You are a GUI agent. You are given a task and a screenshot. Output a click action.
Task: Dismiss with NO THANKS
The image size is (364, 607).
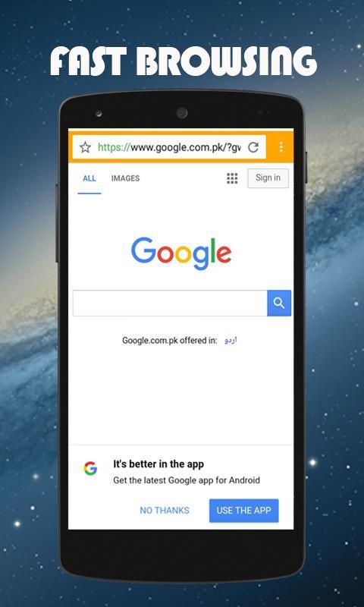[165, 511]
